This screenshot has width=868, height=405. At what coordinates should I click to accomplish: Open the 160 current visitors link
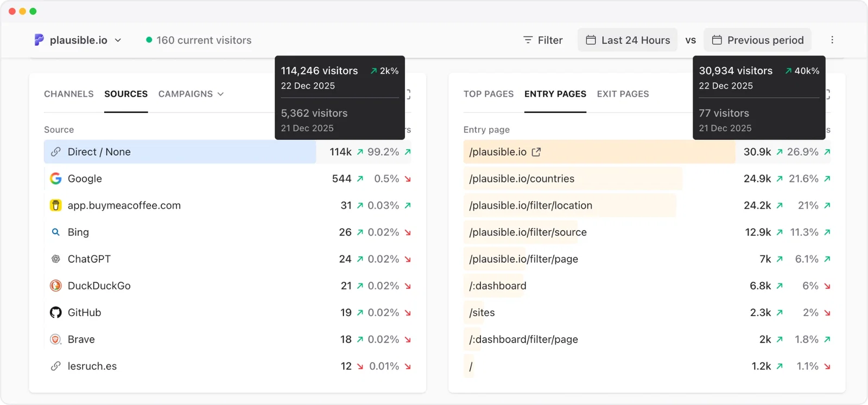[x=199, y=40]
